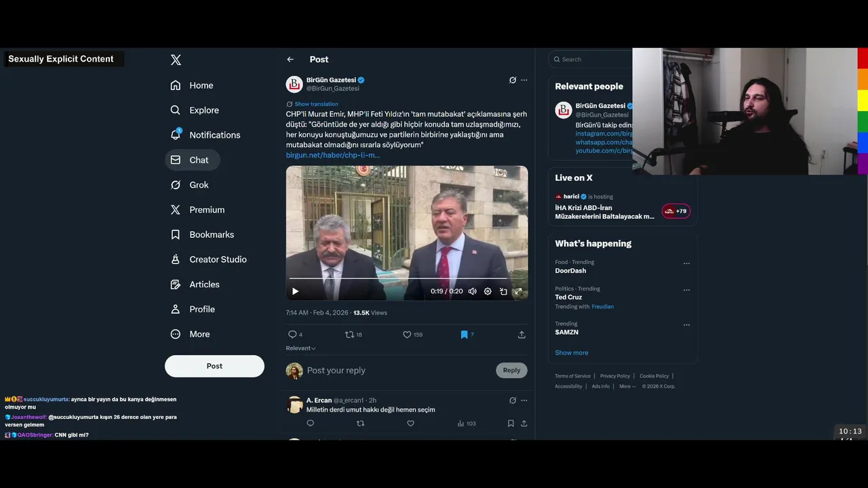Open the video settings gear

(x=488, y=291)
